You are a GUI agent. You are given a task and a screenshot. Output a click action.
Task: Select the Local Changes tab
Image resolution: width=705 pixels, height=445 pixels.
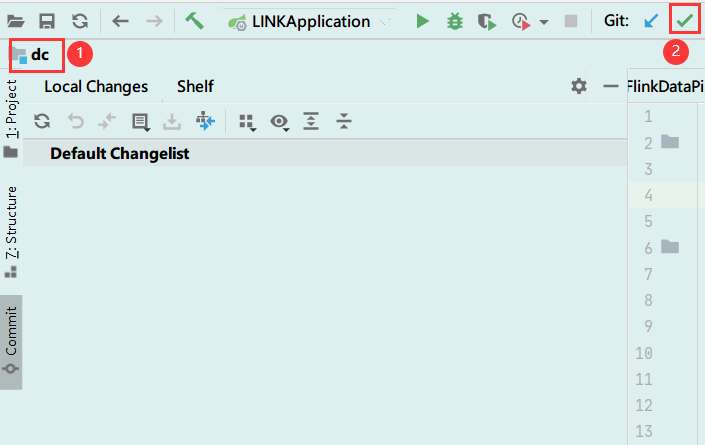[96, 86]
